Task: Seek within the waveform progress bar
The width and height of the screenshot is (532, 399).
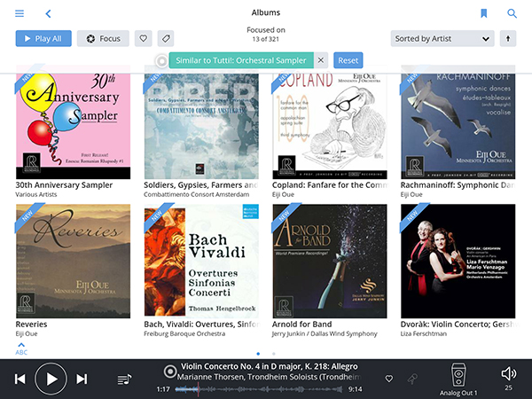Action: click(259, 389)
